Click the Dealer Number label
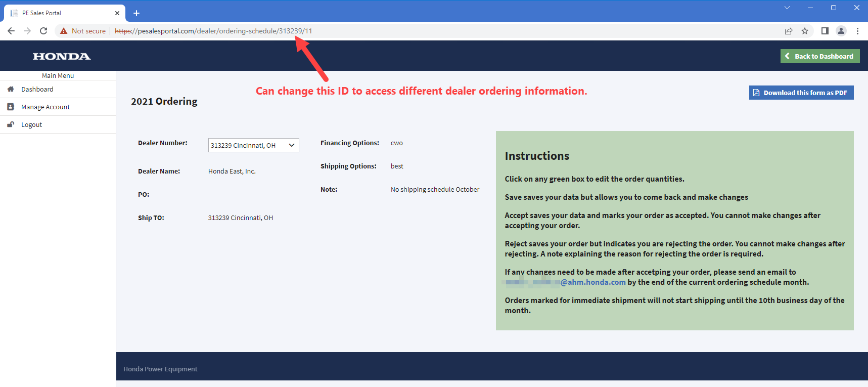The width and height of the screenshot is (868, 387). (x=163, y=143)
